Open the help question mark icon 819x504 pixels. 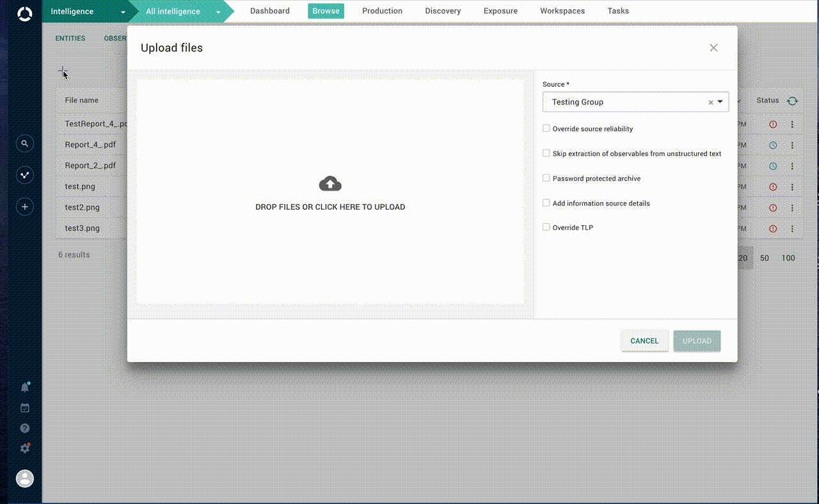coord(25,428)
